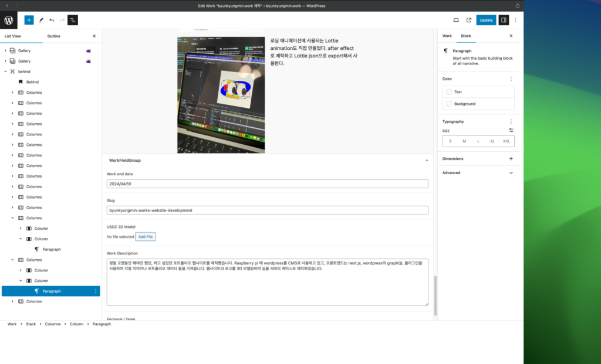This screenshot has height=364, width=601.
Task: Collapse the behind group in list view
Action: [5, 72]
